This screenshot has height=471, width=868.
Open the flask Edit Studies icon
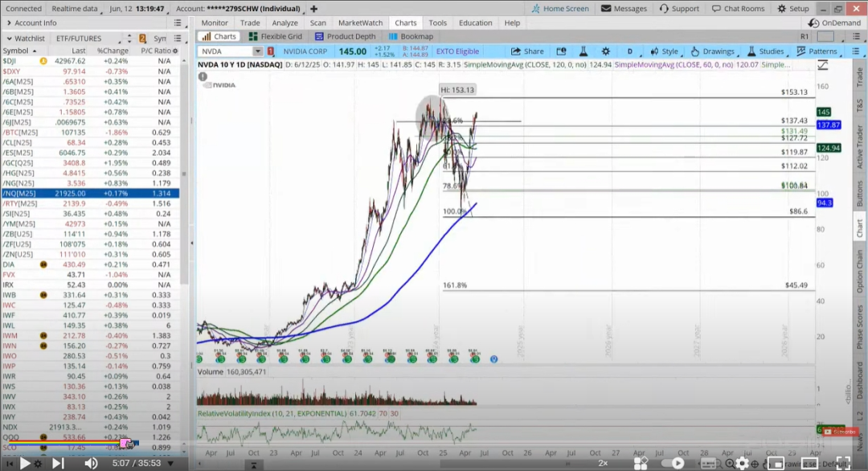[583, 51]
